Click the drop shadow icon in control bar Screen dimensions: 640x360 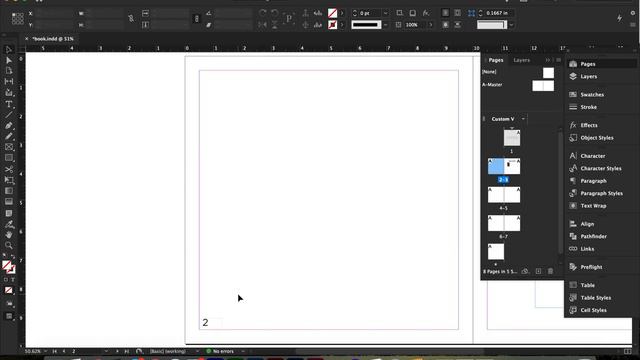413,13
